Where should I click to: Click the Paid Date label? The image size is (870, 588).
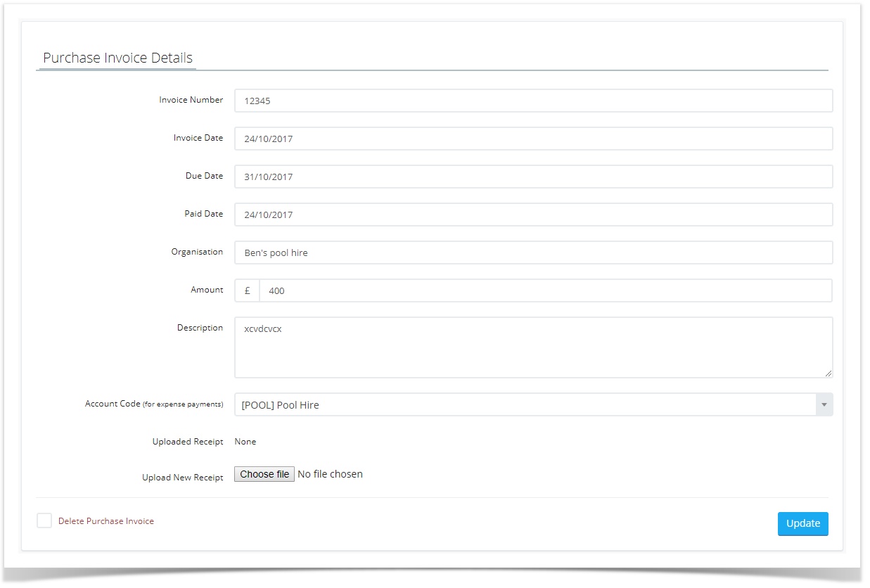(204, 214)
